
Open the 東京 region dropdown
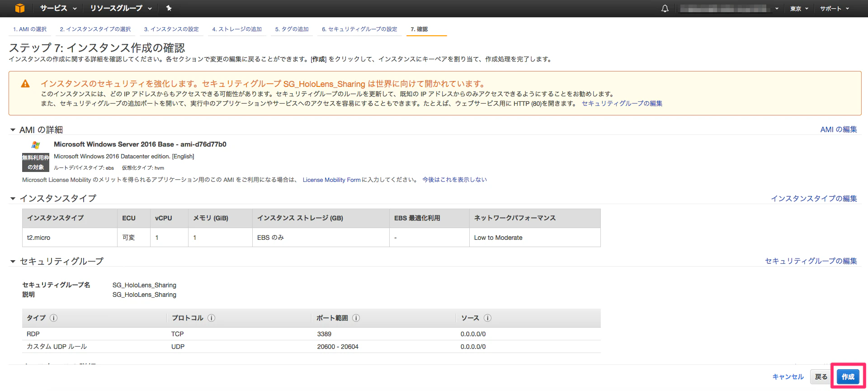[799, 9]
